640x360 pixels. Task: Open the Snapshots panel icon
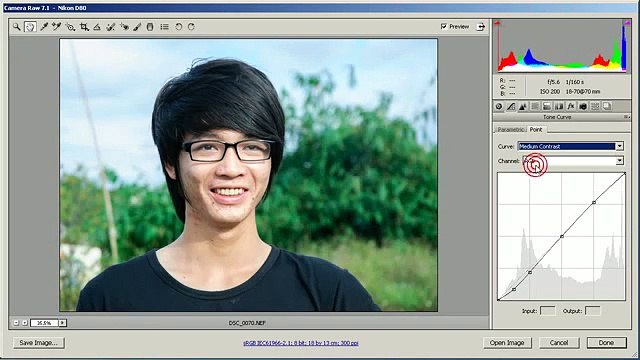607,107
